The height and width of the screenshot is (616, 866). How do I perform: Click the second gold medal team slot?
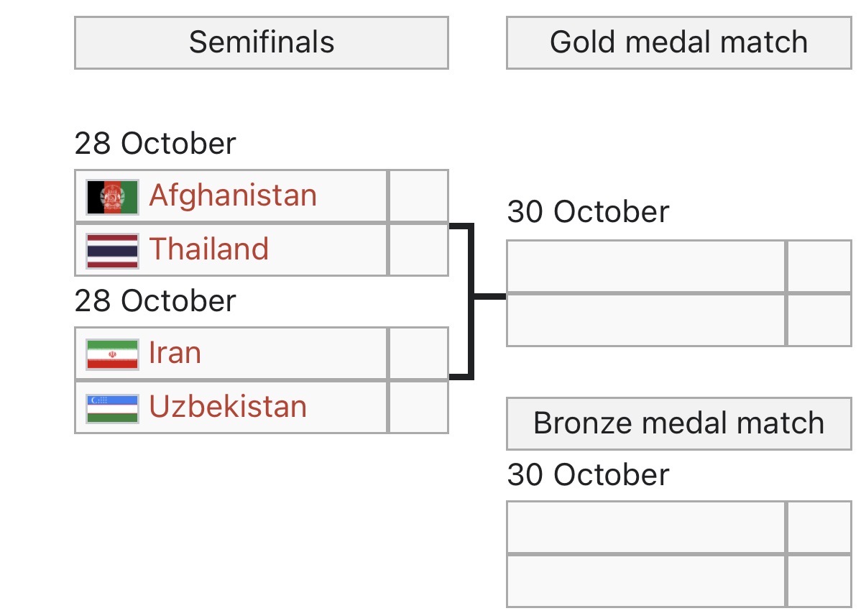click(x=646, y=320)
